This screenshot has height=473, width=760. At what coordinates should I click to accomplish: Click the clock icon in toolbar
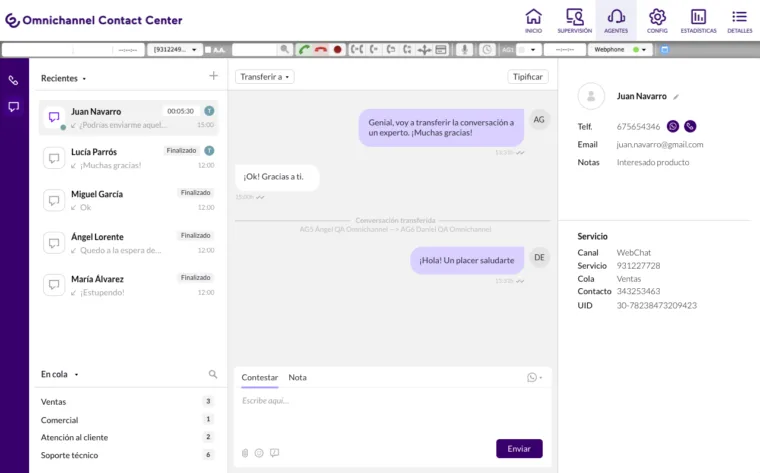[x=487, y=49]
